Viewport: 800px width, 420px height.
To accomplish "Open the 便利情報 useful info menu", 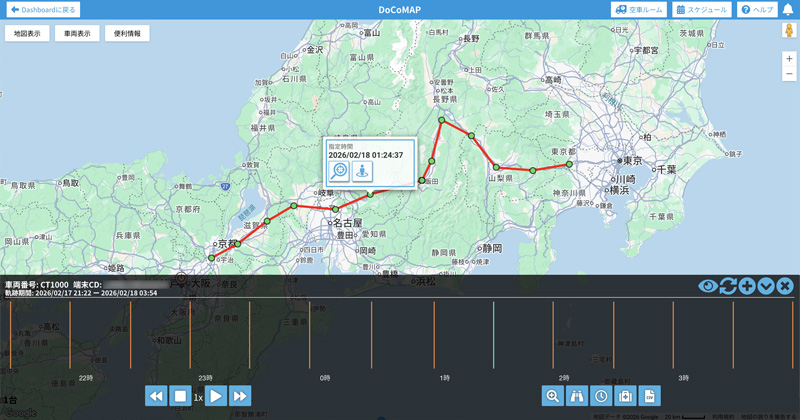I will click(127, 33).
